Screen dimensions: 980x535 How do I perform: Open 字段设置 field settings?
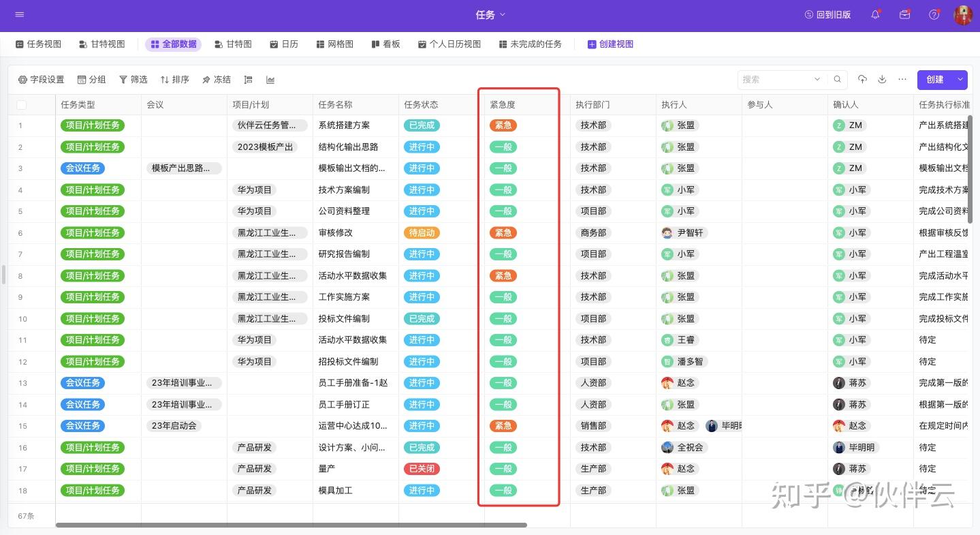coord(42,80)
